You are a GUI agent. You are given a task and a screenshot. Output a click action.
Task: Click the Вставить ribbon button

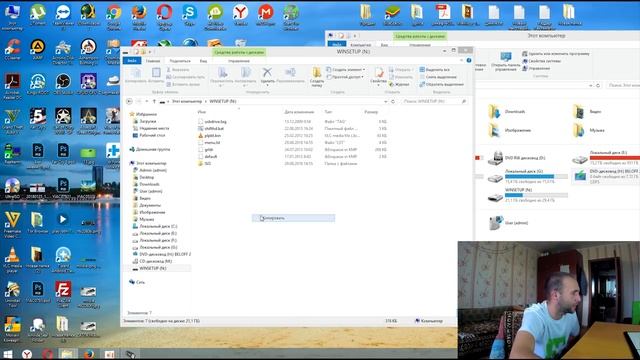[156, 76]
